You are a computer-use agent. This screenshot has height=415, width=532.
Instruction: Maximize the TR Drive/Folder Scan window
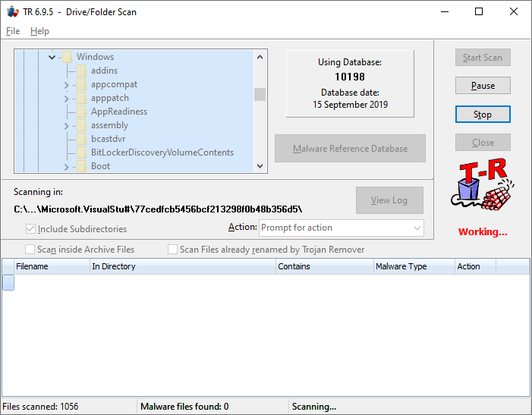click(479, 11)
